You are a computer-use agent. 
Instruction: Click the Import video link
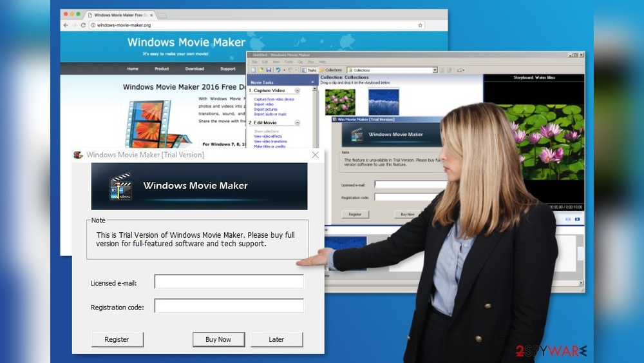coord(263,104)
